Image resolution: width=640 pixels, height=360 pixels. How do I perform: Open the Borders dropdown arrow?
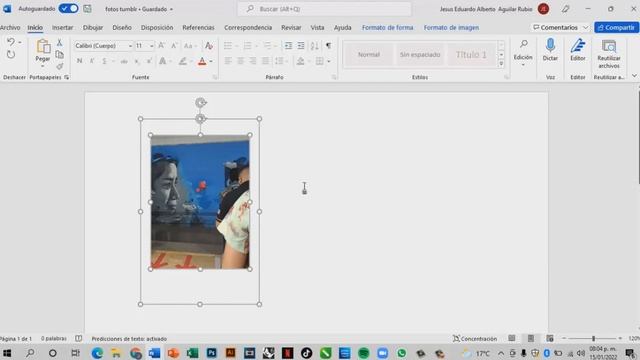click(x=329, y=61)
